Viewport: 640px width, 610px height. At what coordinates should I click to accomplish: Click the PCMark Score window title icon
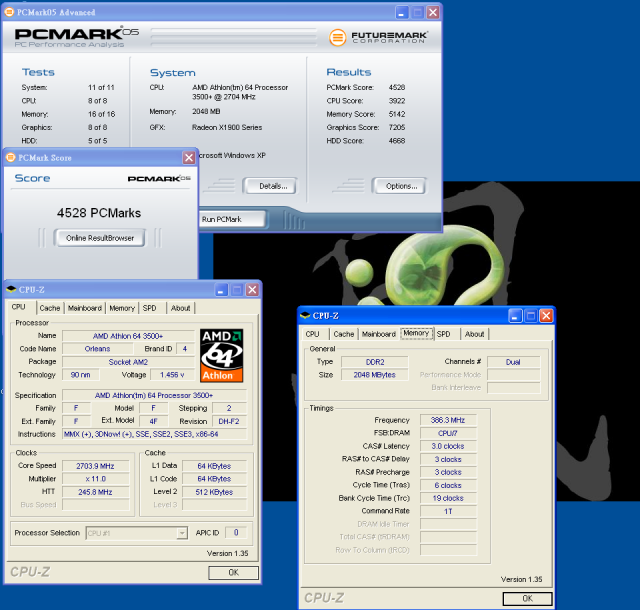click(11, 158)
